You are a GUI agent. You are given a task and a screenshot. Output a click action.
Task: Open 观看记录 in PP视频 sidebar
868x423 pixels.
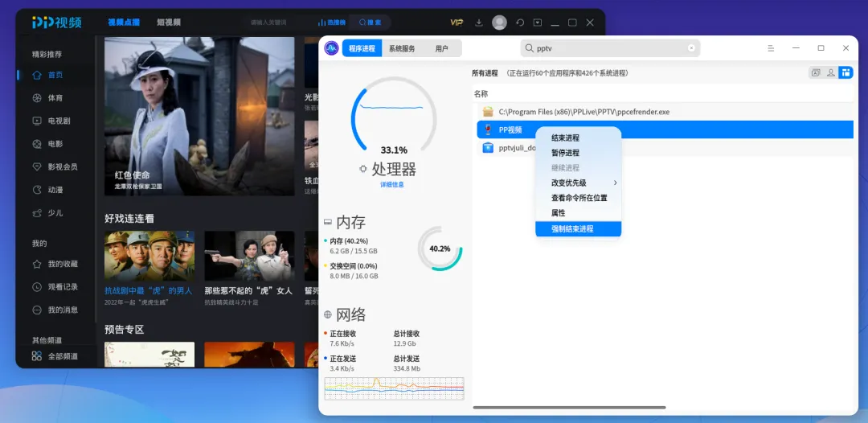55,287
